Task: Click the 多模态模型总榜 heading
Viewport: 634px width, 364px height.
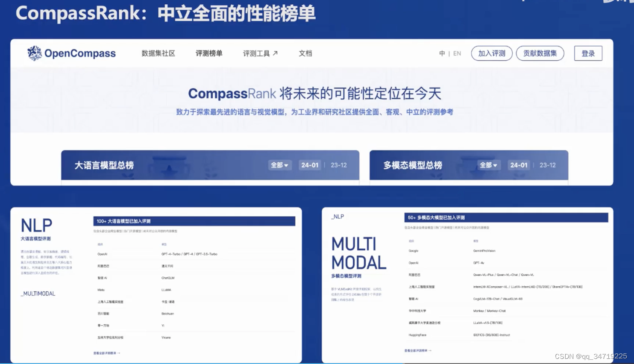Action: tap(413, 165)
